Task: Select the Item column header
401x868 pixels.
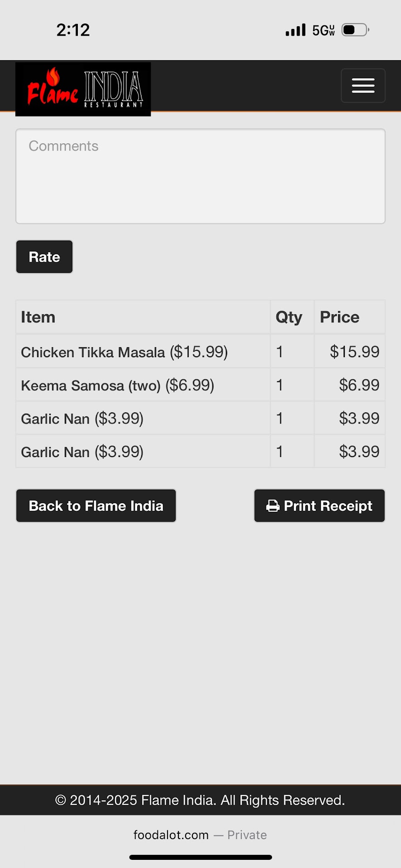Action: pyautogui.click(x=38, y=317)
